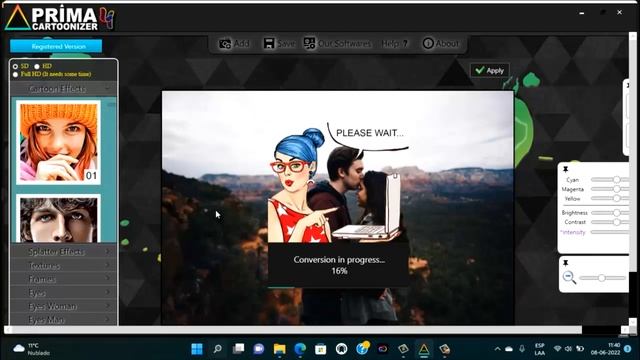The width and height of the screenshot is (640, 360).
Task: Click the OneDrive cloud tray icon
Action: point(509,349)
